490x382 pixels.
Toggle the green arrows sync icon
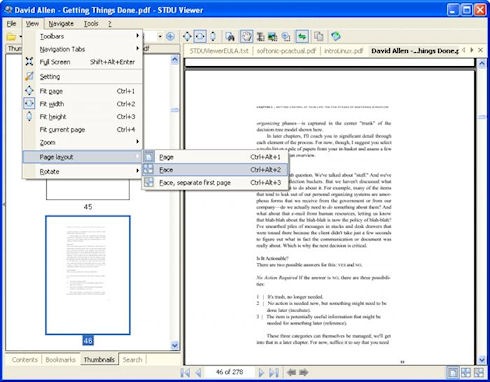pos(302,36)
